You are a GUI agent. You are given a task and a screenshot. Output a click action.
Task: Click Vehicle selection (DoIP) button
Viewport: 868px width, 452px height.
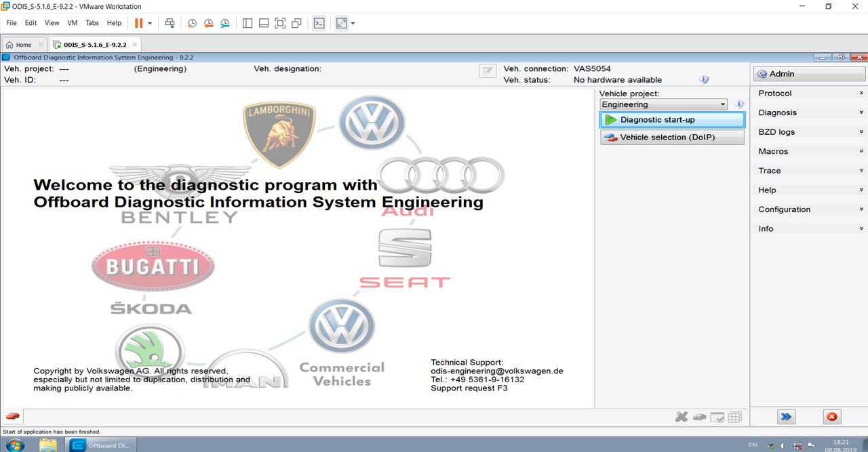point(672,137)
